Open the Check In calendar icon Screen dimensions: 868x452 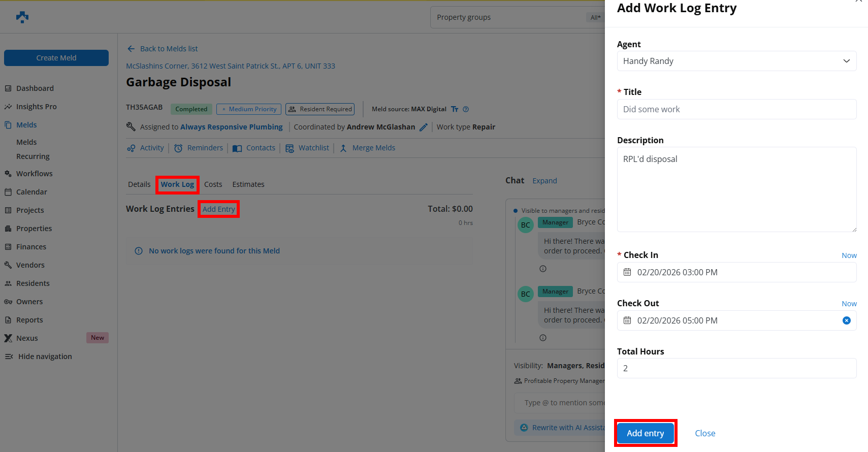click(x=627, y=272)
